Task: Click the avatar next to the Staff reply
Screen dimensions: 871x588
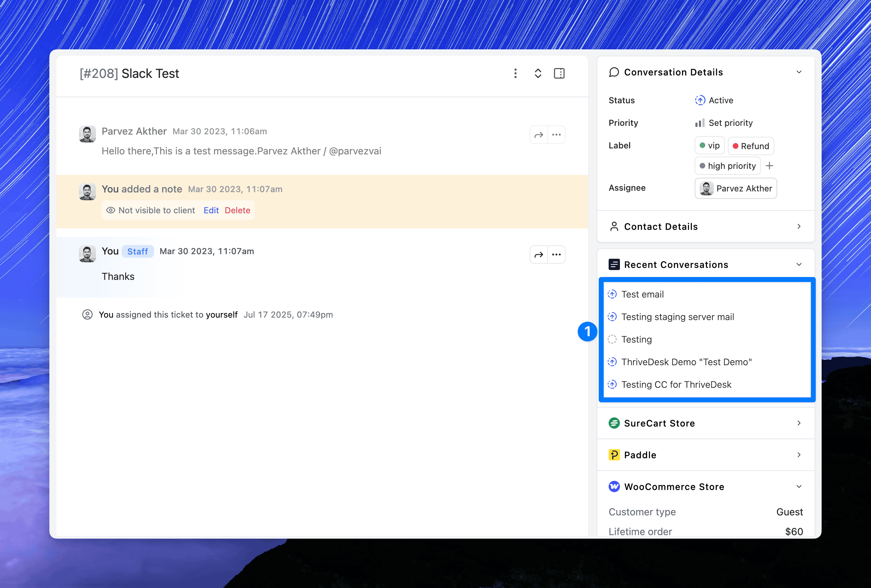Action: 87,254
